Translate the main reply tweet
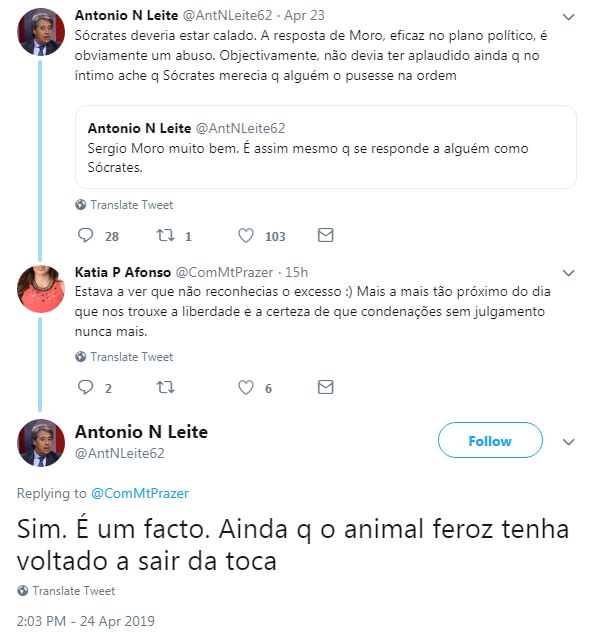Image resolution: width=605 pixels, height=632 pixels. click(x=73, y=591)
